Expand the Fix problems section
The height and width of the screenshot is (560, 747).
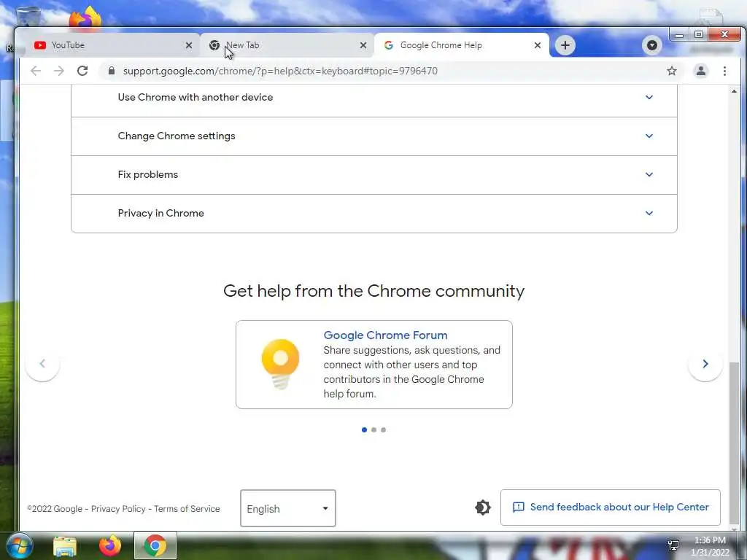tap(374, 175)
